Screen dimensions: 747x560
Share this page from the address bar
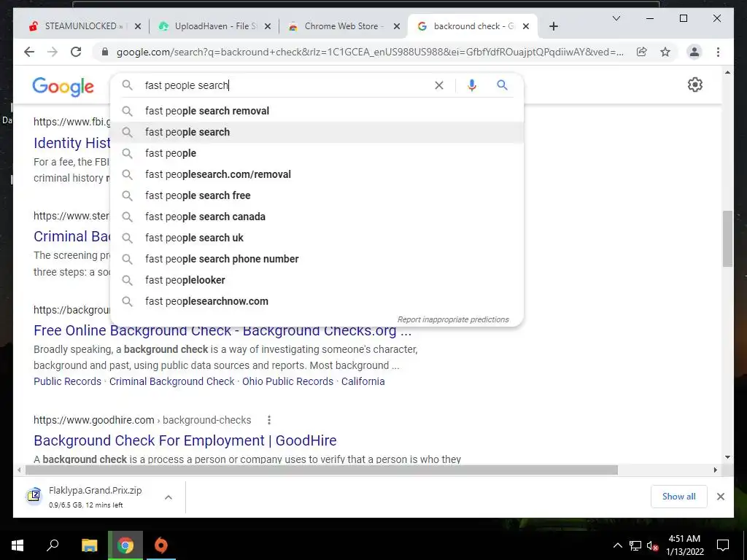pyautogui.click(x=642, y=52)
